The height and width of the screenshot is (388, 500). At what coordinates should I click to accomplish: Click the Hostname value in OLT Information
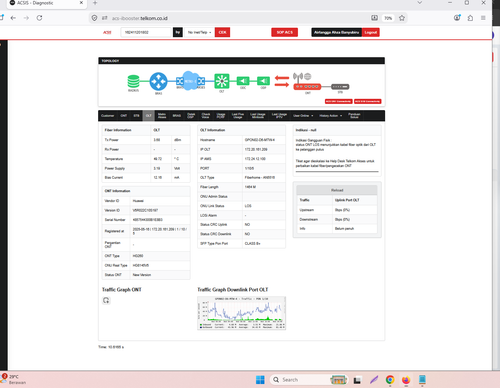point(260,140)
